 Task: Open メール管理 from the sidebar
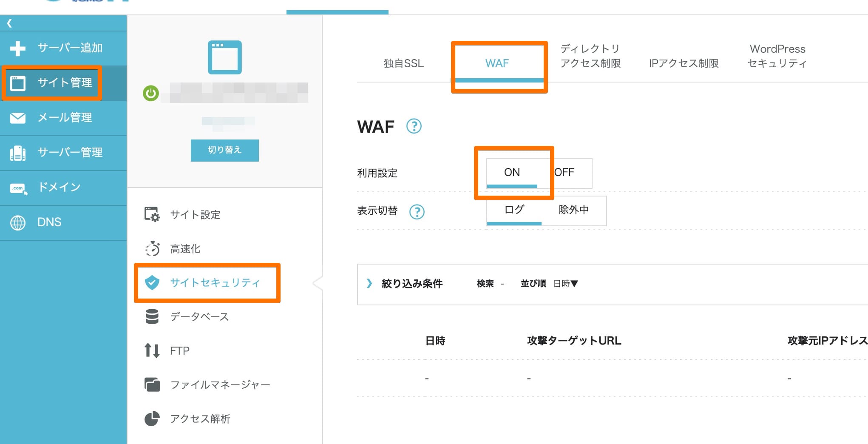click(x=65, y=118)
